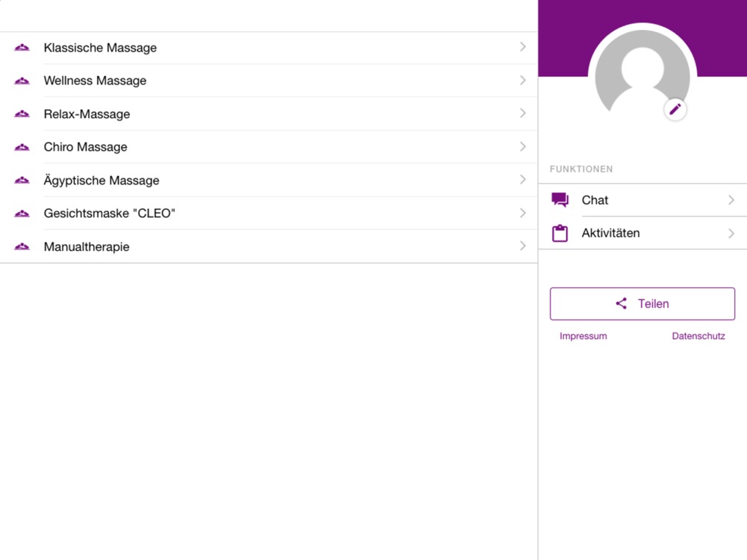Open the Chiro Massage row chevron

(523, 146)
